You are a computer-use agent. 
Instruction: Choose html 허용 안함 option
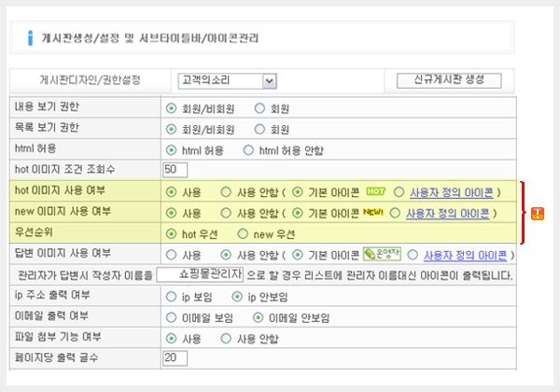coord(248,149)
